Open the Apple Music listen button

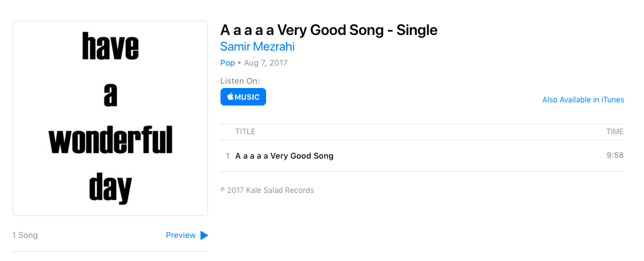tap(243, 97)
